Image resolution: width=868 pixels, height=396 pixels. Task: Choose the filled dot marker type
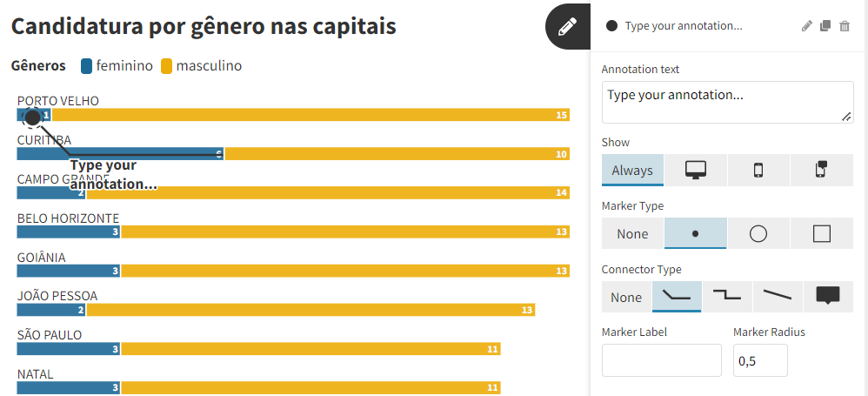click(695, 233)
